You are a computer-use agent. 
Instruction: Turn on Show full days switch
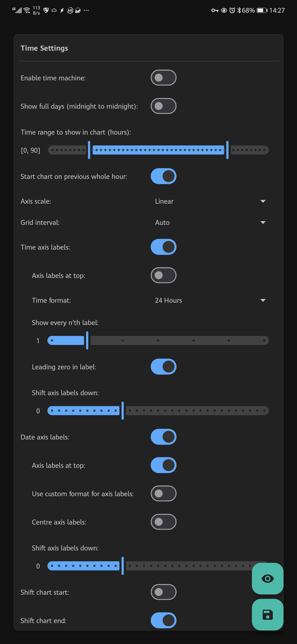point(163,106)
